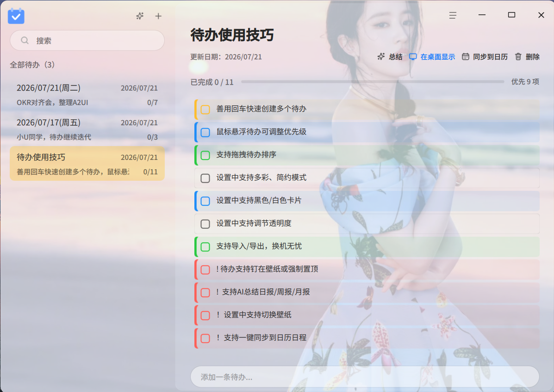Open the AI sparkle icon in sidebar header
The image size is (554, 392).
140,16
